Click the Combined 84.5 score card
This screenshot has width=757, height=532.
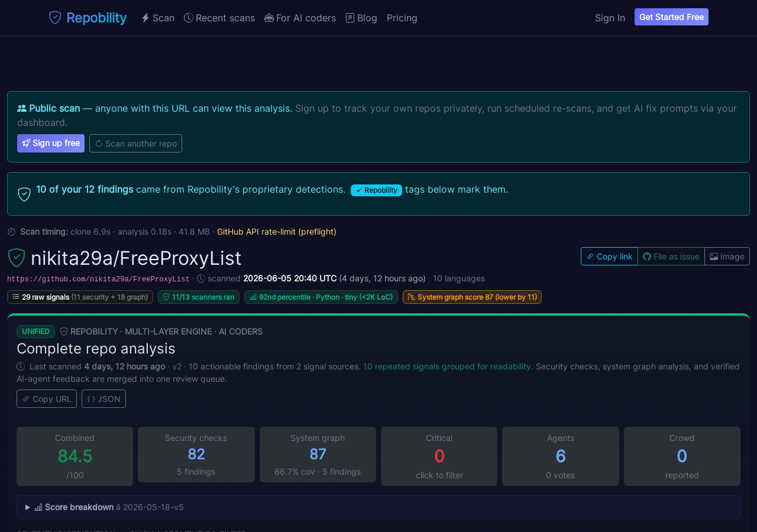75,456
